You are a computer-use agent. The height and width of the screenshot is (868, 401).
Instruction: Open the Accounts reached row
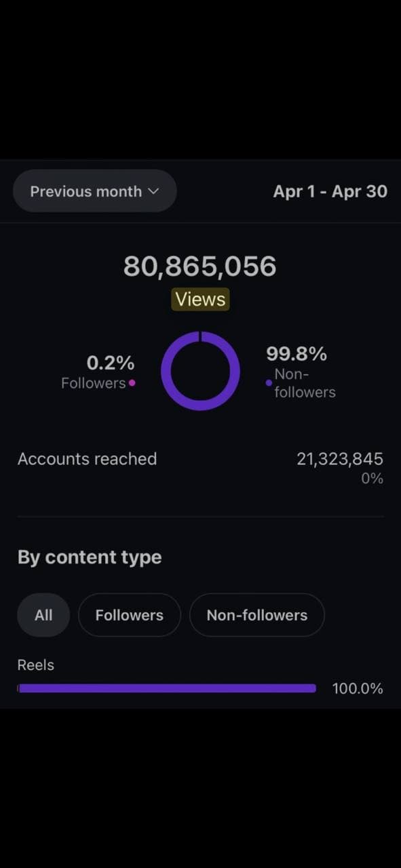(200, 467)
